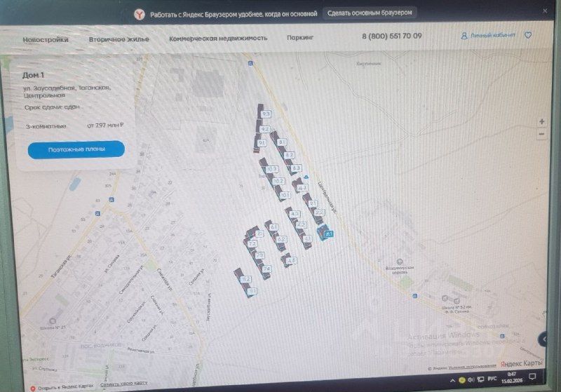Image resolution: width=561 pixels, height=392 pixels.
Task: Select building marker 9.1 on the map
Action: point(262,143)
